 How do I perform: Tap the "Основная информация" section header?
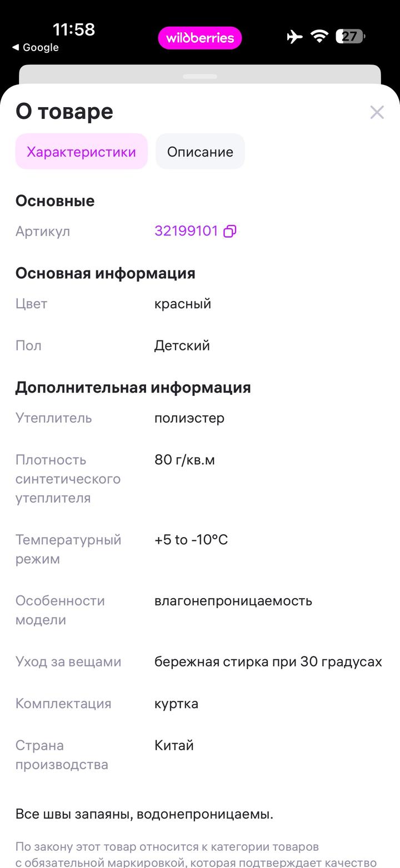105,273
